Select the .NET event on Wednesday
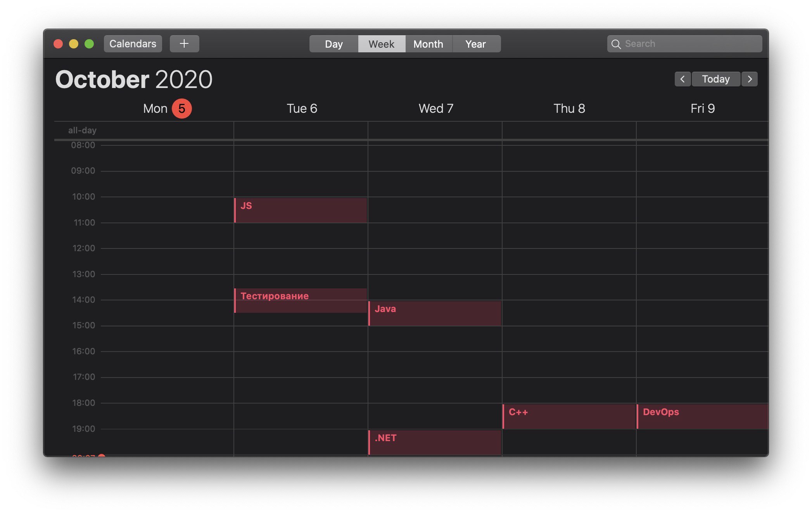812x514 pixels. click(x=435, y=442)
